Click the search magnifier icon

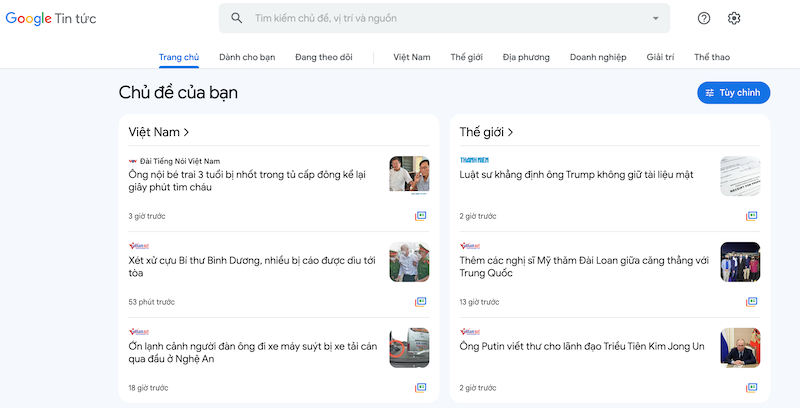point(236,18)
